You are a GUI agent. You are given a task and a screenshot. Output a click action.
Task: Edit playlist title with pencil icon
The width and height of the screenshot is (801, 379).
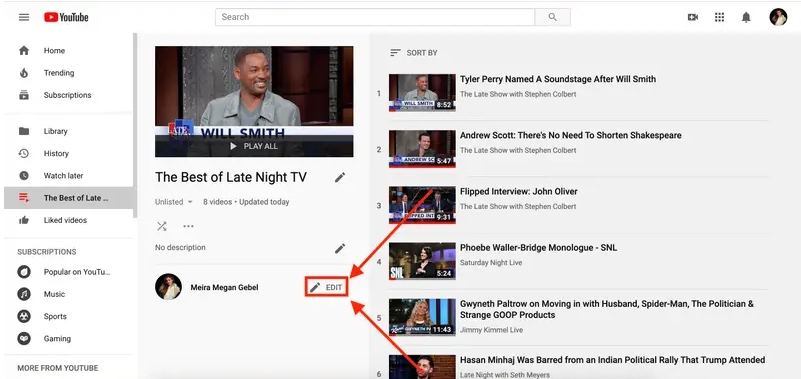pyautogui.click(x=340, y=177)
